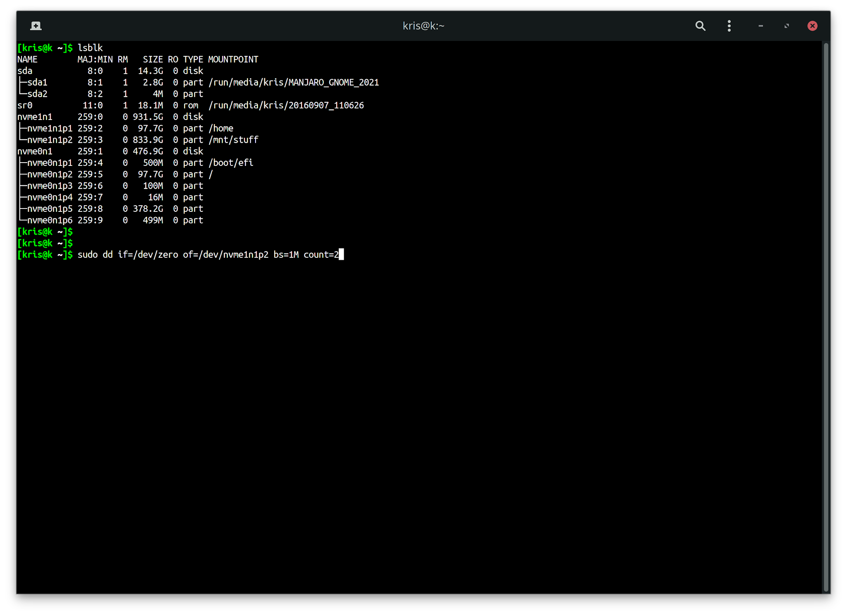Viewport: 847px width, 616px height.
Task: Click the restore window icon
Action: 786,26
